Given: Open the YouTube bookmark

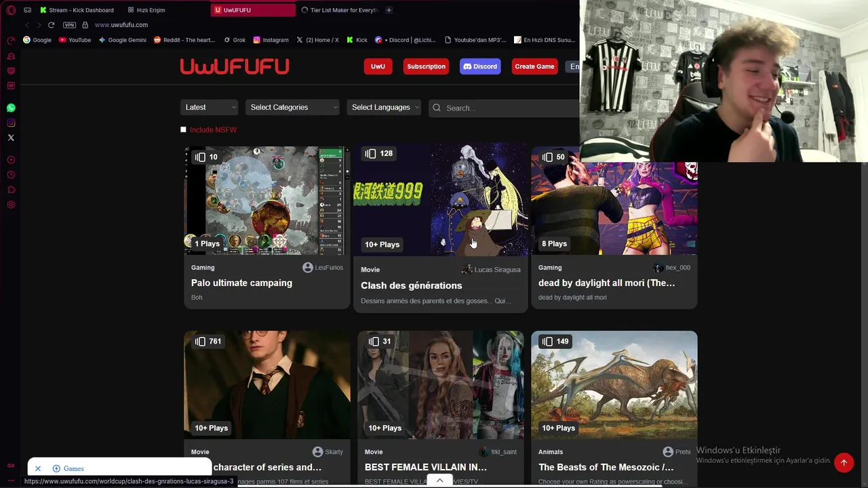Looking at the screenshot, I should [75, 40].
